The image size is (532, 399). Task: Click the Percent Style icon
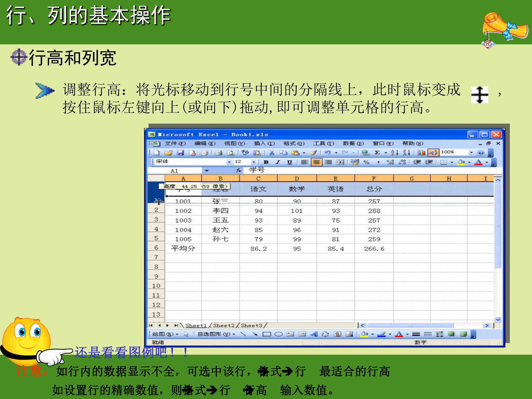[x=366, y=162]
